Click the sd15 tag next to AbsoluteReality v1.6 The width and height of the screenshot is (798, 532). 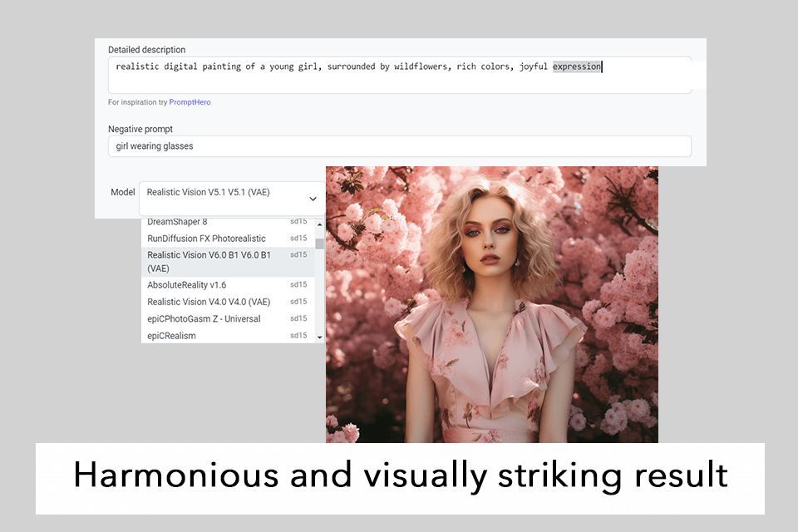(298, 284)
